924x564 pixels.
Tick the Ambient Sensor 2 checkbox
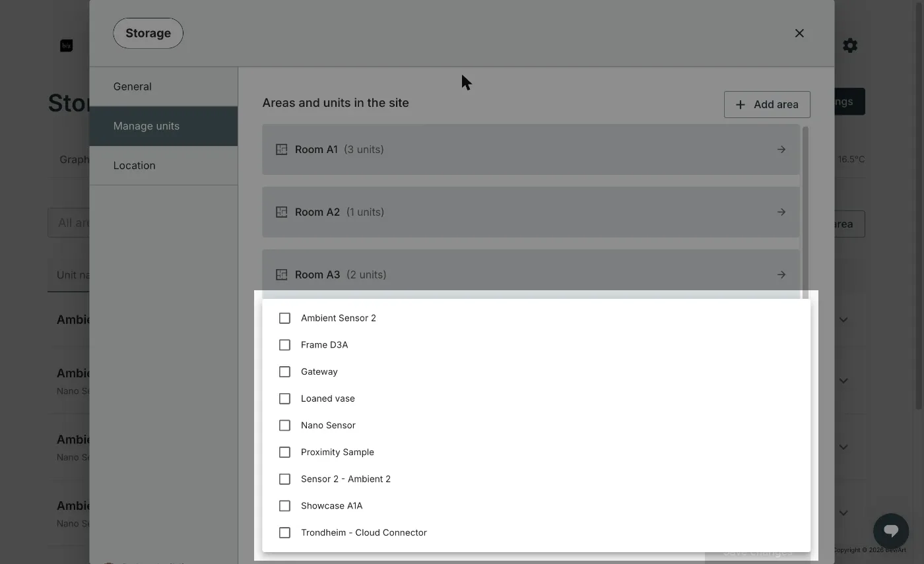pos(284,318)
